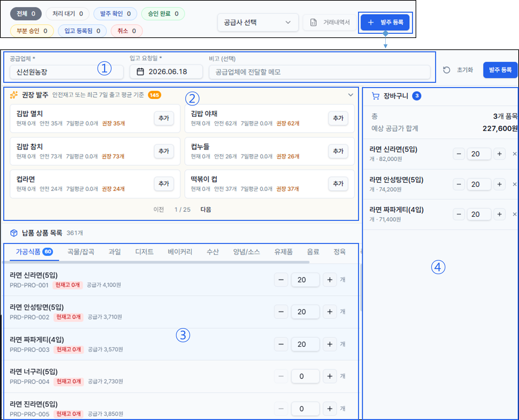Click the product list vertical scrollbar

point(361,287)
